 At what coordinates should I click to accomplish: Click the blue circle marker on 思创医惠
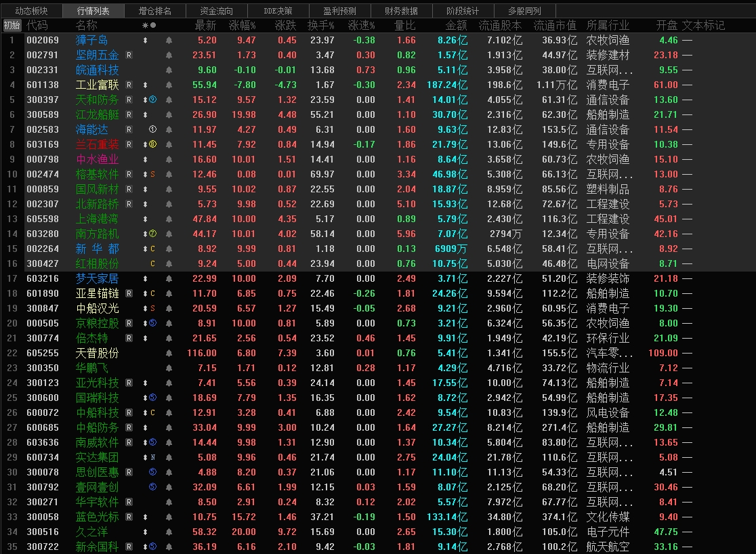[x=153, y=472]
